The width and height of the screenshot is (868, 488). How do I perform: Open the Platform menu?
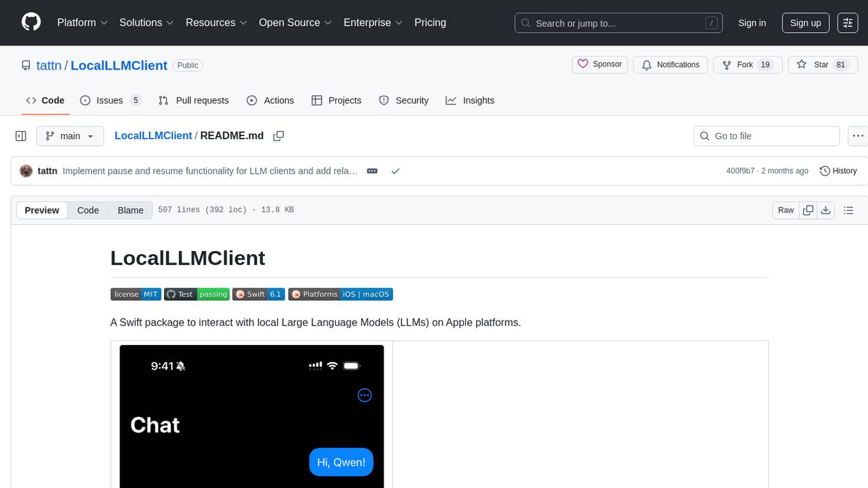pos(82,22)
